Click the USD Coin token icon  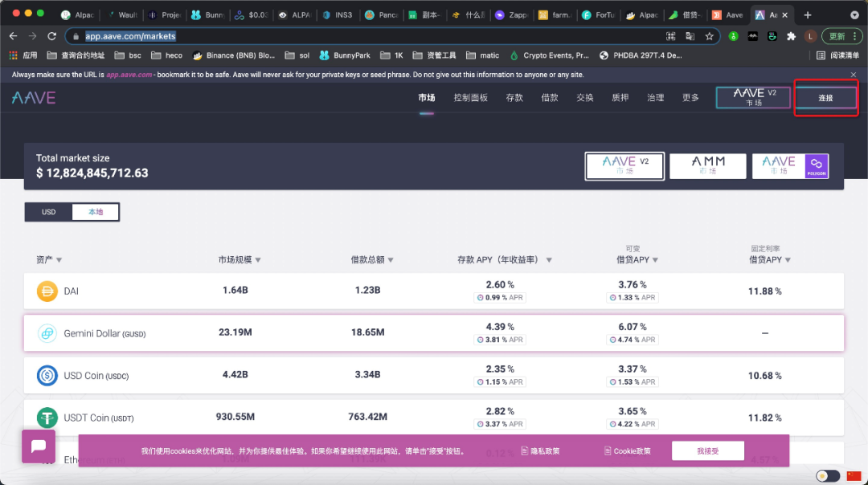47,375
